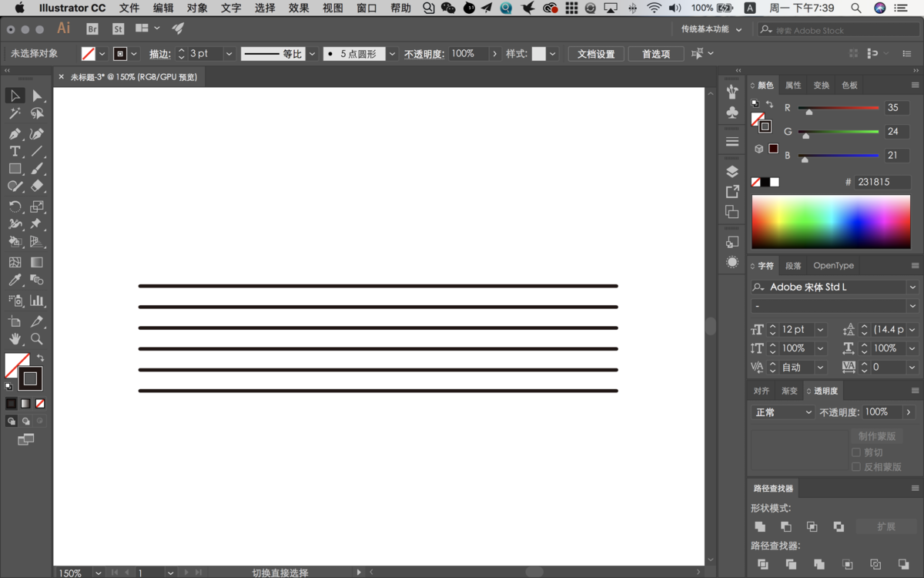Select the Rectangle tool
The image size is (924, 578).
point(15,169)
